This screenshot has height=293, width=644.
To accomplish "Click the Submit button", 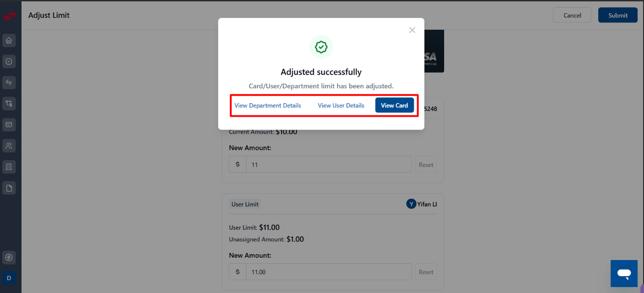I will 617,15.
